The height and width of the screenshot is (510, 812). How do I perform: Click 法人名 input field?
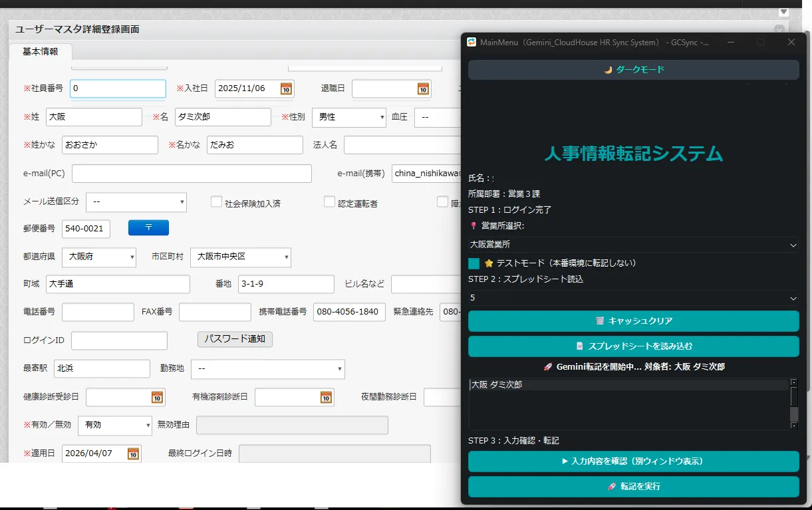coord(403,145)
